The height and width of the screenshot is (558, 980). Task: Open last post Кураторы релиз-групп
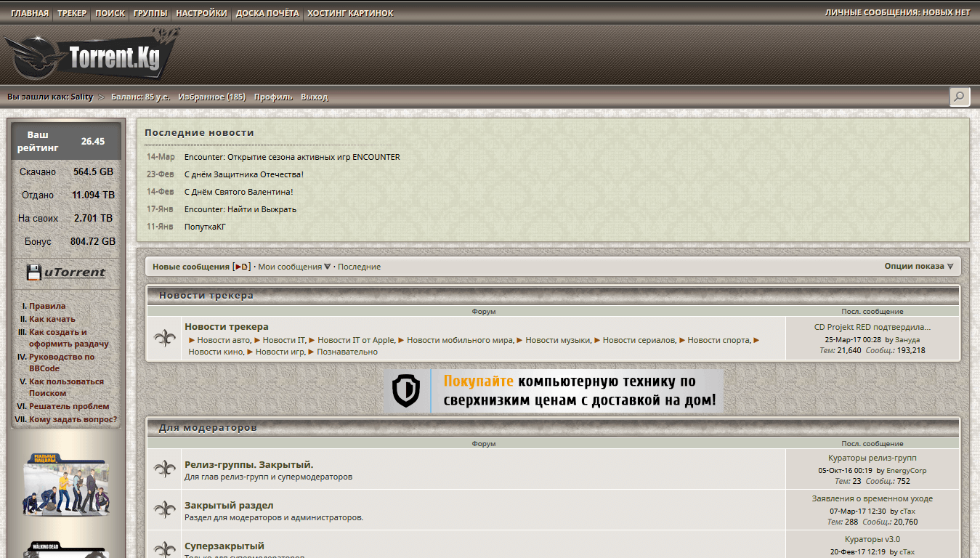coord(872,458)
